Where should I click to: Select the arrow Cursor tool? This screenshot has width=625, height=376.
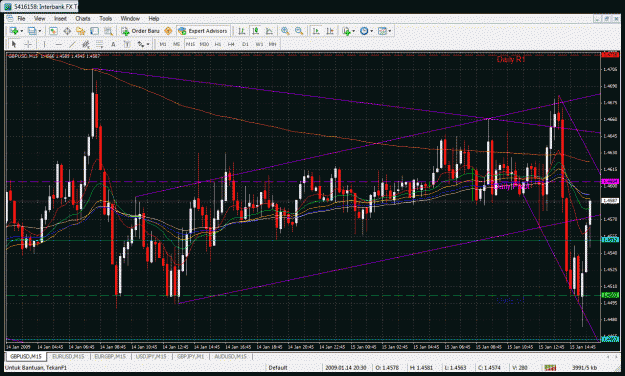click(x=14, y=44)
